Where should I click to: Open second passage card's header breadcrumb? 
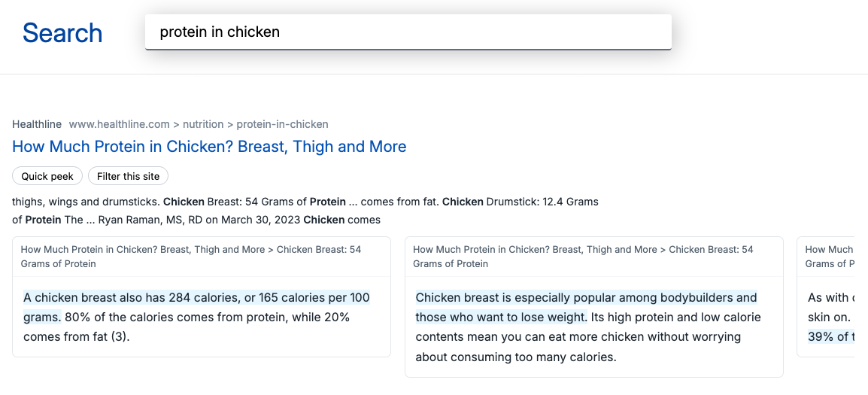(583, 257)
